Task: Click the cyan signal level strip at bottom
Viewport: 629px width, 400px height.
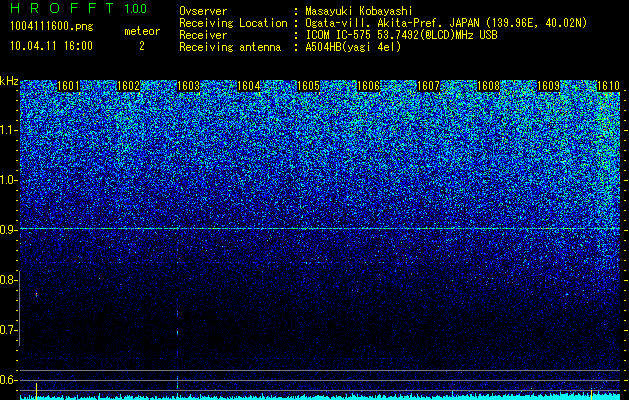Action: (320, 397)
